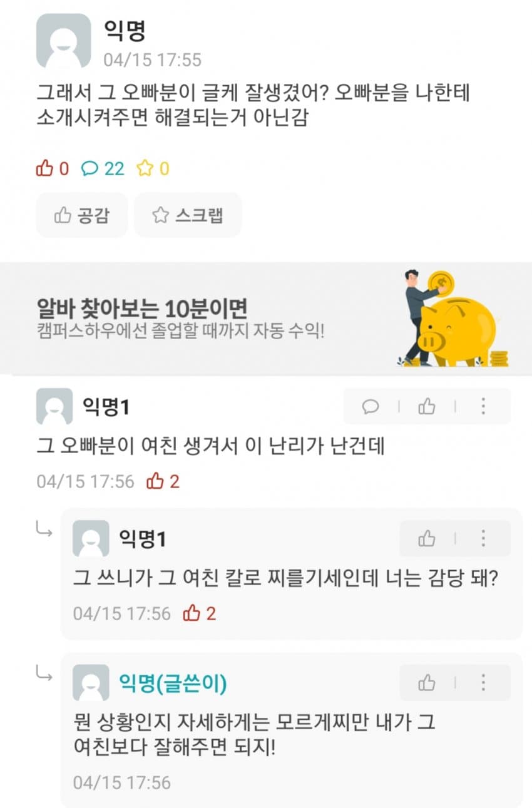Screen dimensions: 532x808
Task: Click the yellow star scrap count
Action: (x=153, y=168)
